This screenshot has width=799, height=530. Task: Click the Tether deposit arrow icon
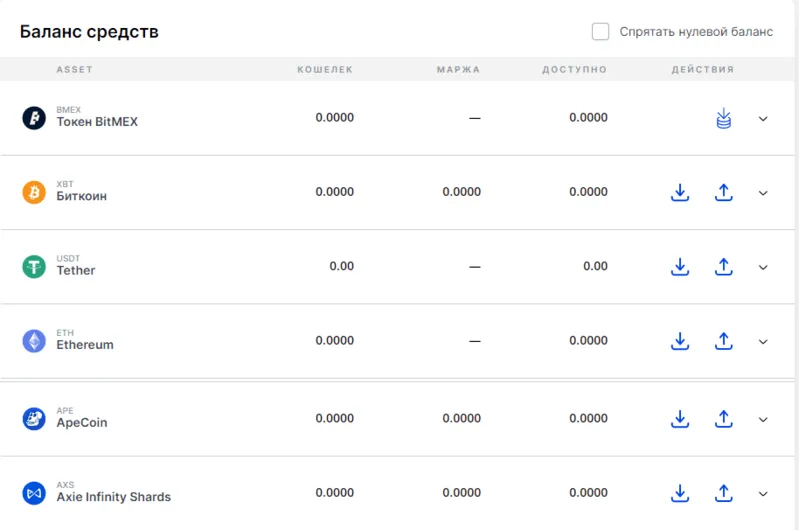680,267
